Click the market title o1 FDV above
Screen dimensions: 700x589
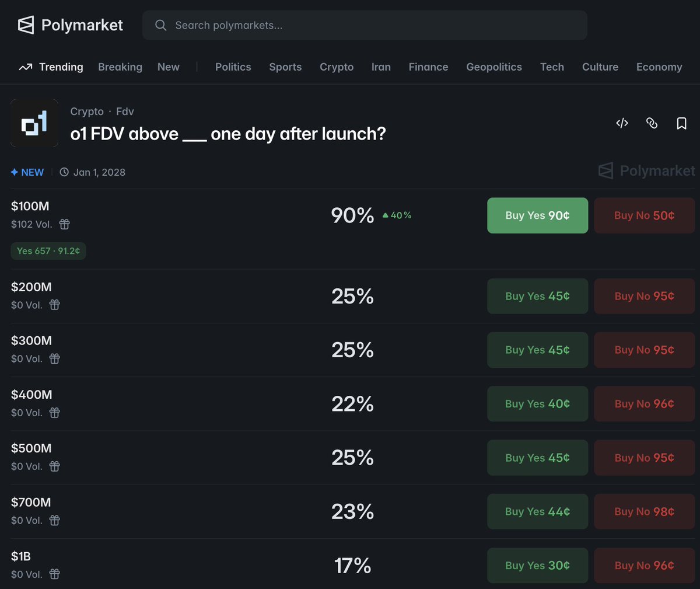click(x=228, y=134)
